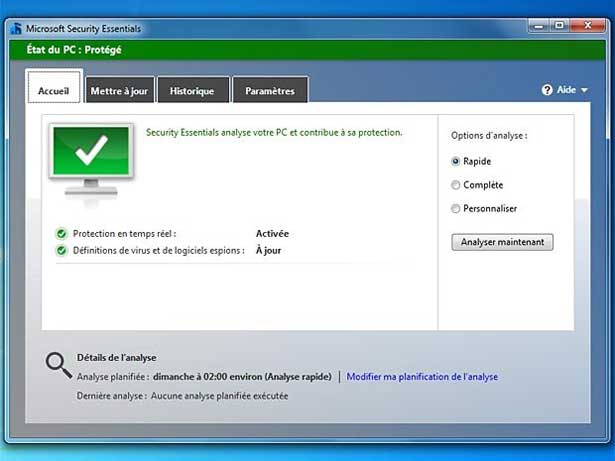Open Modifier ma planification de l'analyse link
Screen dimensions: 615x461
[422, 377]
